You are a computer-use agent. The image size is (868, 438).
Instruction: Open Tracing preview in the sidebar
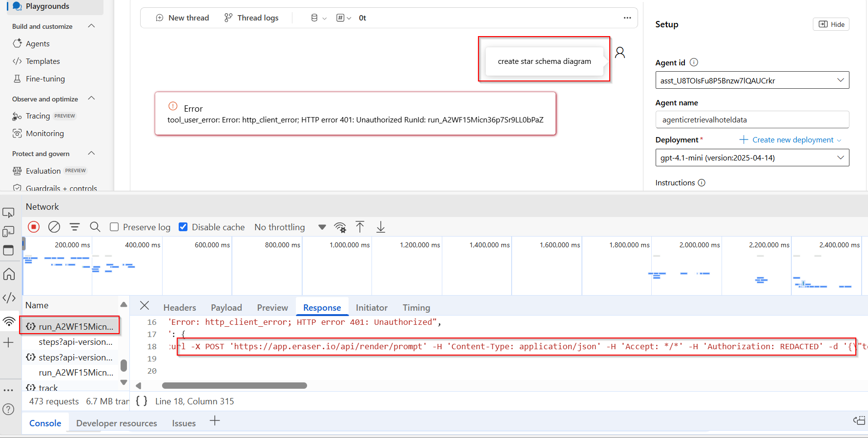pos(44,116)
